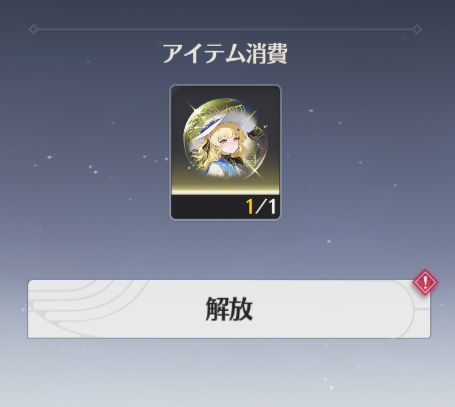The width and height of the screenshot is (455, 407).
Task: Tap the green globe behind the character
Action: click(x=226, y=139)
